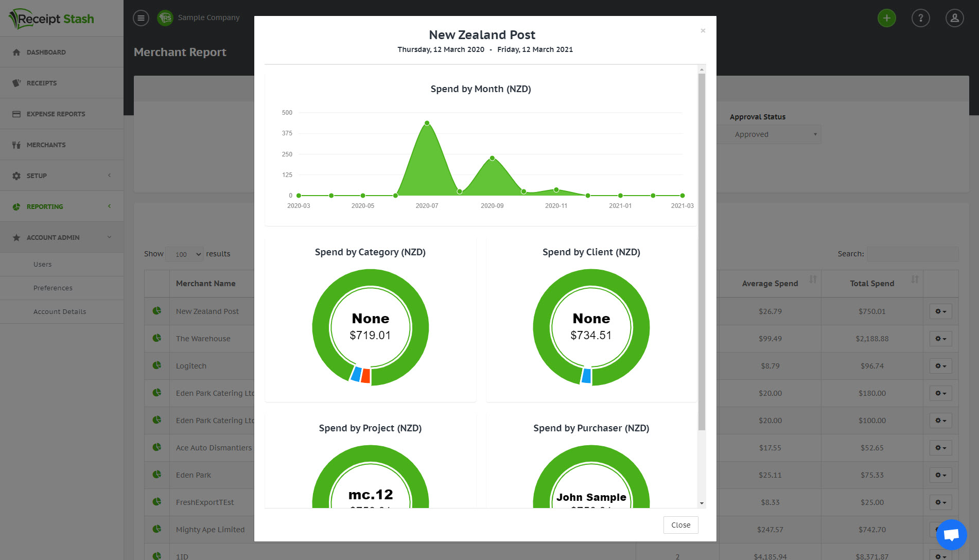Open the gear menu for the $75.33 row
This screenshot has height=560, width=979.
[940, 475]
